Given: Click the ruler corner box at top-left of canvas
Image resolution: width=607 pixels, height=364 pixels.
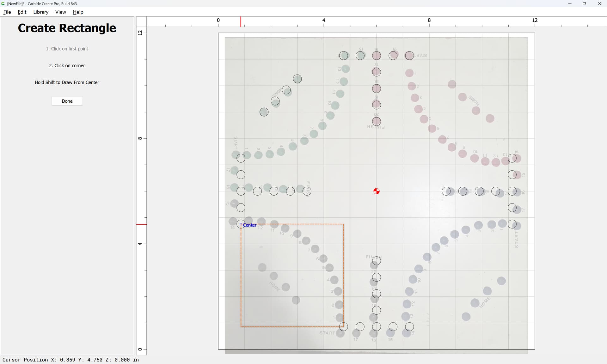Looking at the screenshot, I should (x=141, y=22).
